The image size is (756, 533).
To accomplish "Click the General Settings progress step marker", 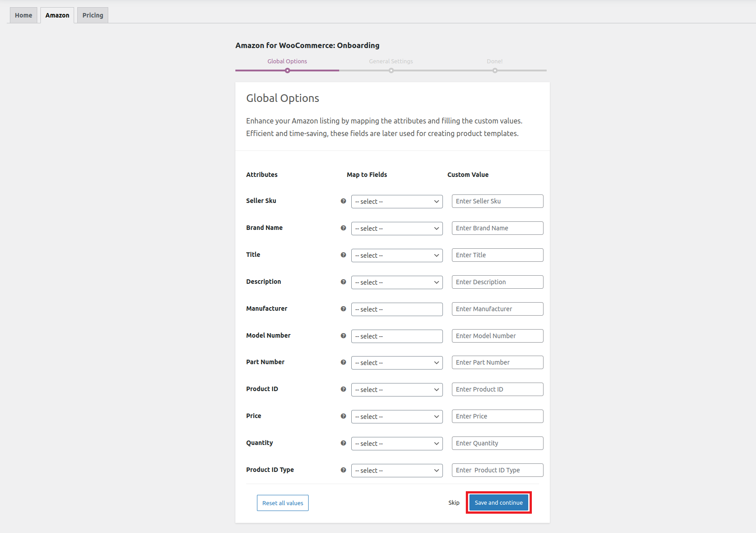I will (x=391, y=70).
